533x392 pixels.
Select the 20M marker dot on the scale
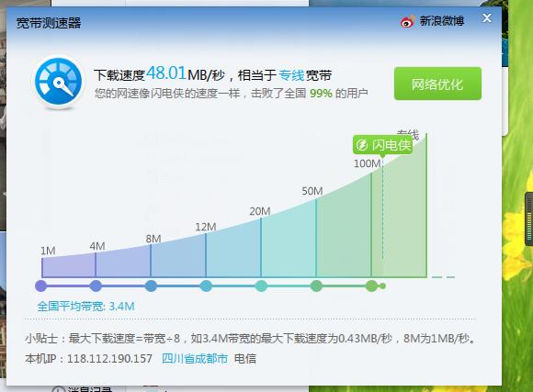coord(261,286)
